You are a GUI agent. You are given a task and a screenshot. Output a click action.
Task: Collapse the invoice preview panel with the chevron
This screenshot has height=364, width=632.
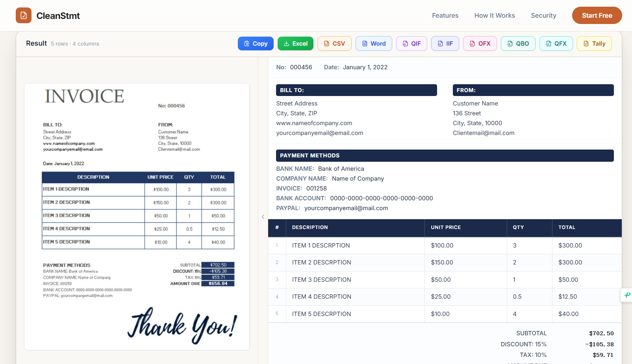click(263, 216)
